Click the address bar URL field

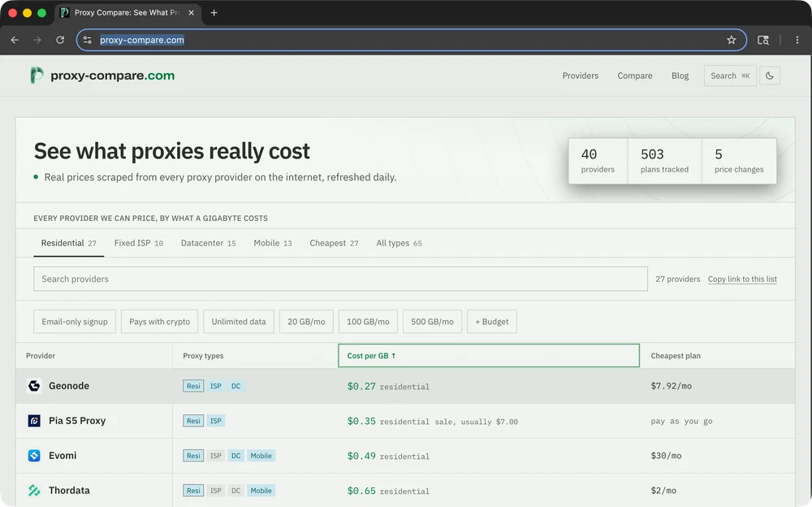[x=411, y=40]
